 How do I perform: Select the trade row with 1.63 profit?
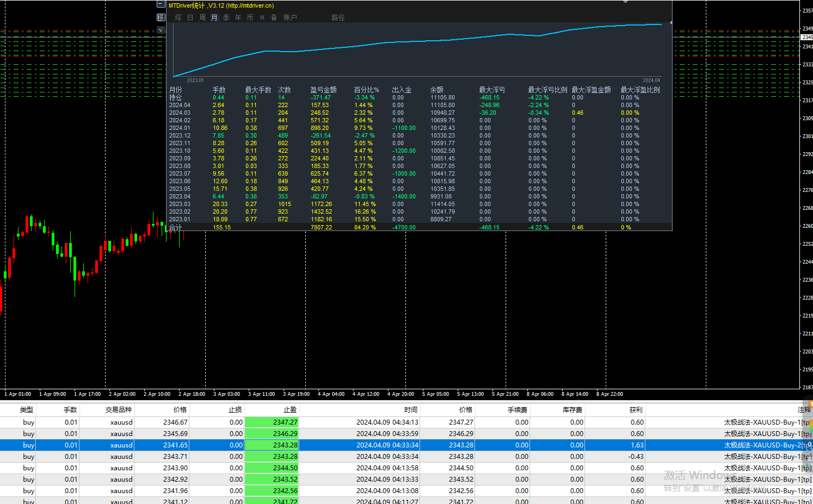406,445
